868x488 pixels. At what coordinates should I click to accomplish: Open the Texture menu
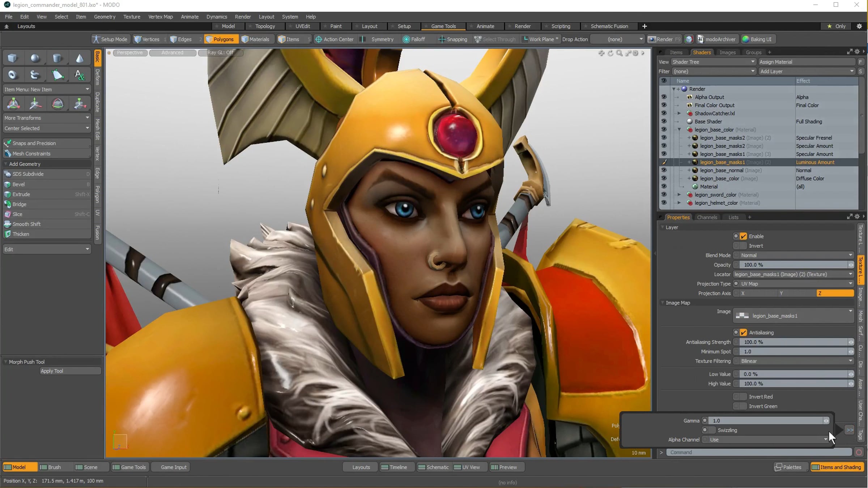132,17
